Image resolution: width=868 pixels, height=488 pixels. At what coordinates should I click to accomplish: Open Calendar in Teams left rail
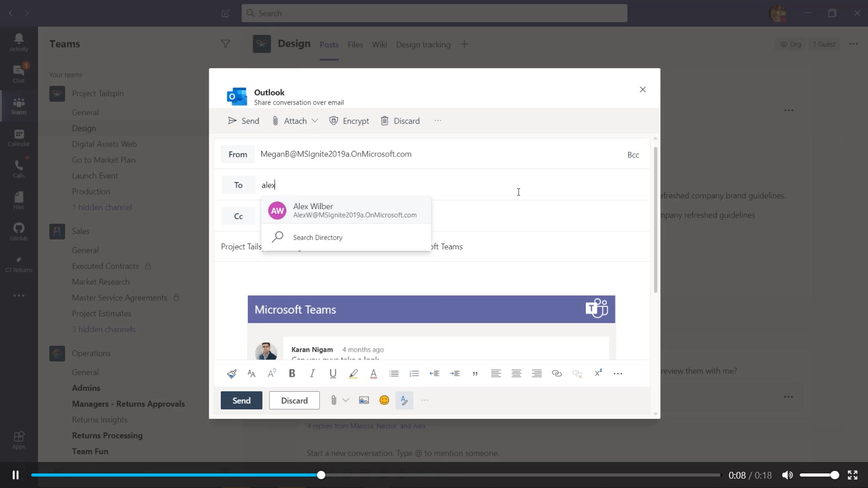coord(19,137)
